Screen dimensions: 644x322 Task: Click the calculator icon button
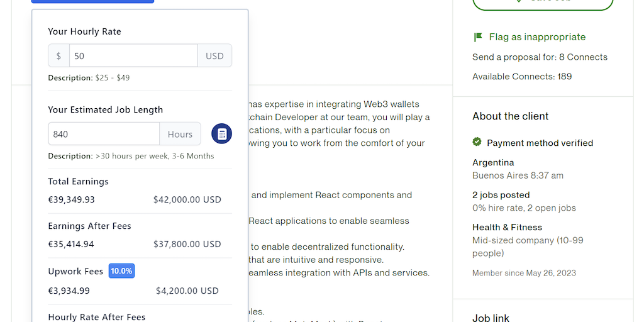click(x=221, y=134)
